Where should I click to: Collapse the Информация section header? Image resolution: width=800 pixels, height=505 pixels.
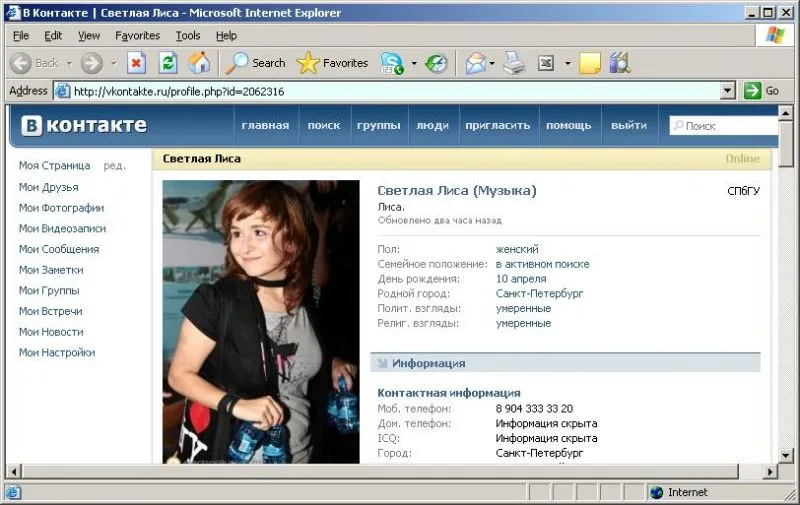pos(565,363)
